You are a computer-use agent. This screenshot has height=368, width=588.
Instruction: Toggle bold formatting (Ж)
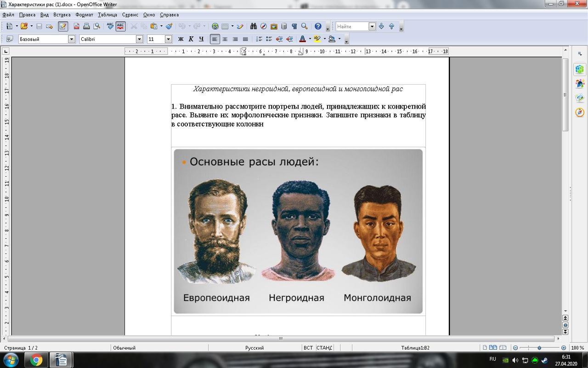tap(181, 39)
